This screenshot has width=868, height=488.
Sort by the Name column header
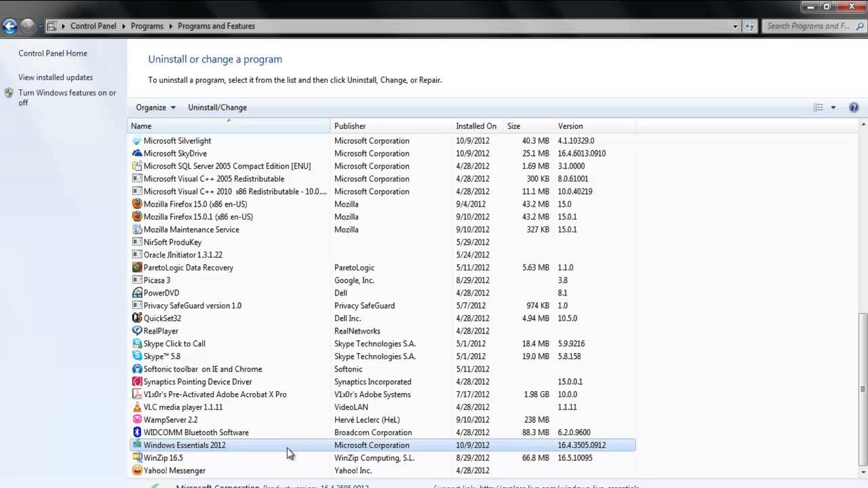[229, 126]
